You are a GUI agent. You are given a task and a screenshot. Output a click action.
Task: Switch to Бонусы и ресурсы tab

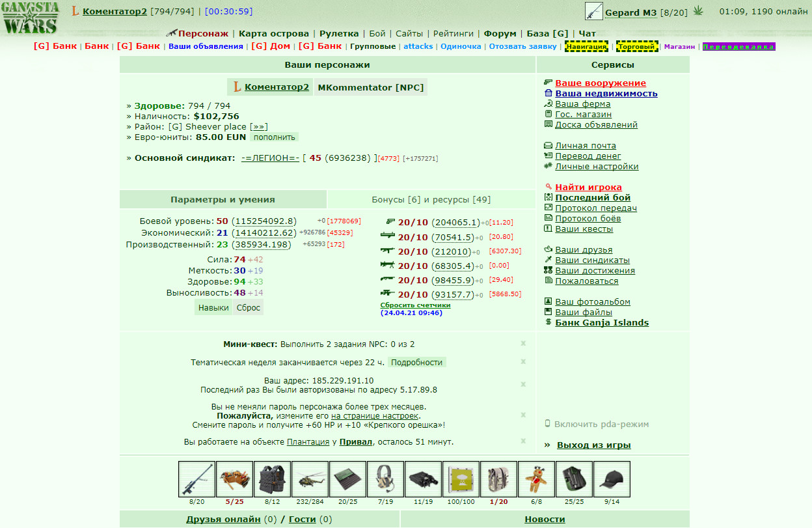pos(431,199)
